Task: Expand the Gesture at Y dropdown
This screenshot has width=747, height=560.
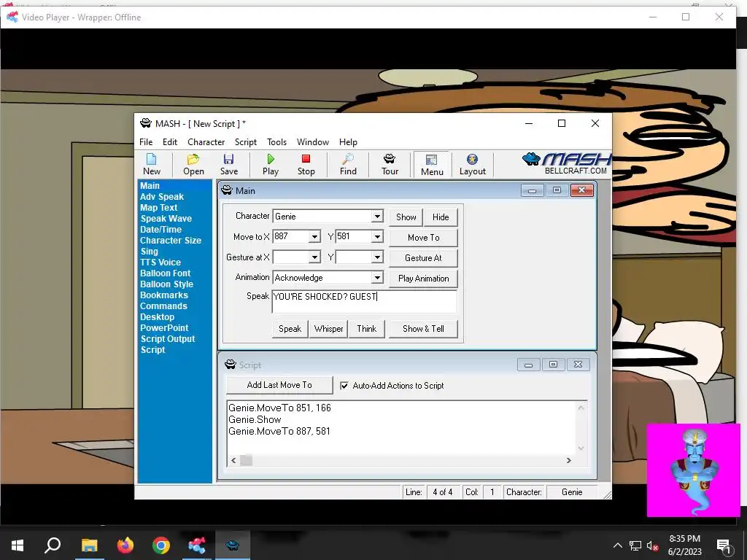Action: click(x=377, y=257)
